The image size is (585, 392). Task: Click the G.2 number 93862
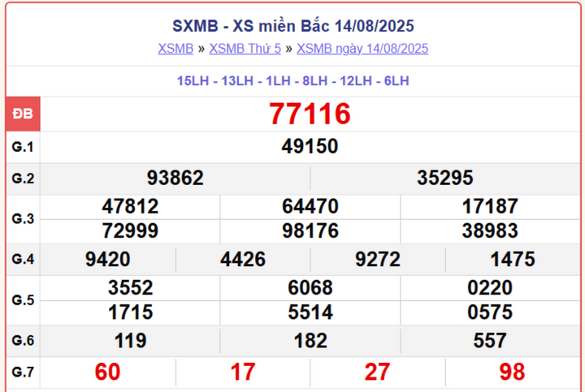[x=175, y=178]
